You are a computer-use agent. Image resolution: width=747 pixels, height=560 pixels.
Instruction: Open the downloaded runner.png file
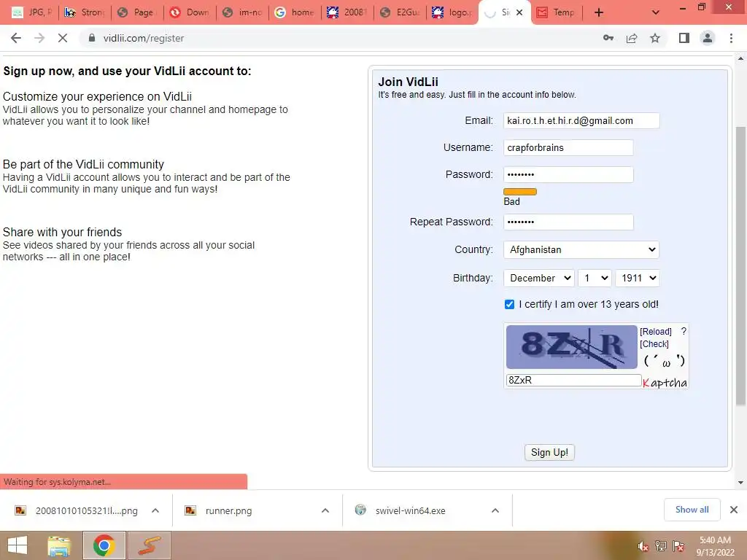pyautogui.click(x=219, y=510)
